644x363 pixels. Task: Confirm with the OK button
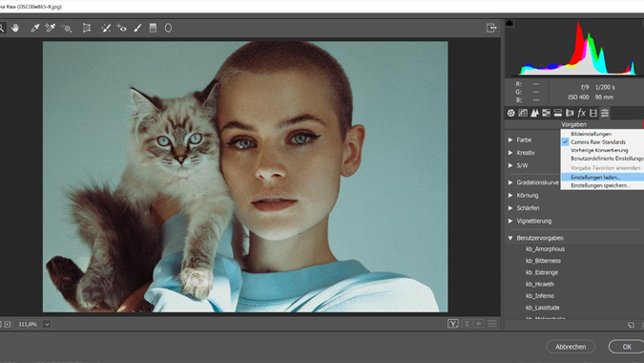tap(626, 347)
